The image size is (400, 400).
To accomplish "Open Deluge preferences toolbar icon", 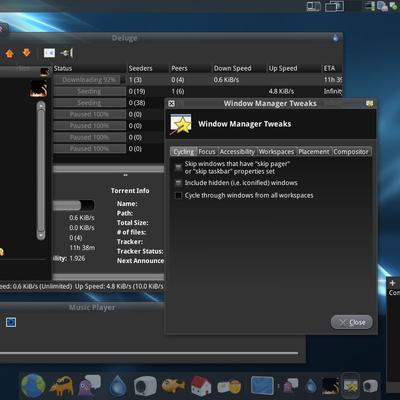I will (49, 53).
